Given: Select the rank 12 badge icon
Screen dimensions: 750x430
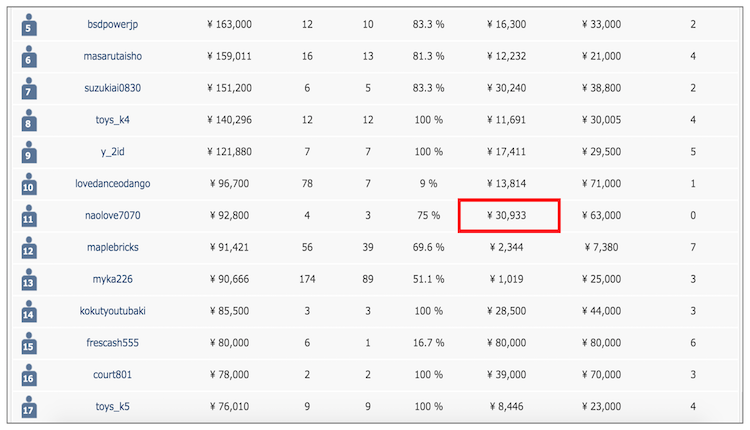Looking at the screenshot, I should 29,248.
